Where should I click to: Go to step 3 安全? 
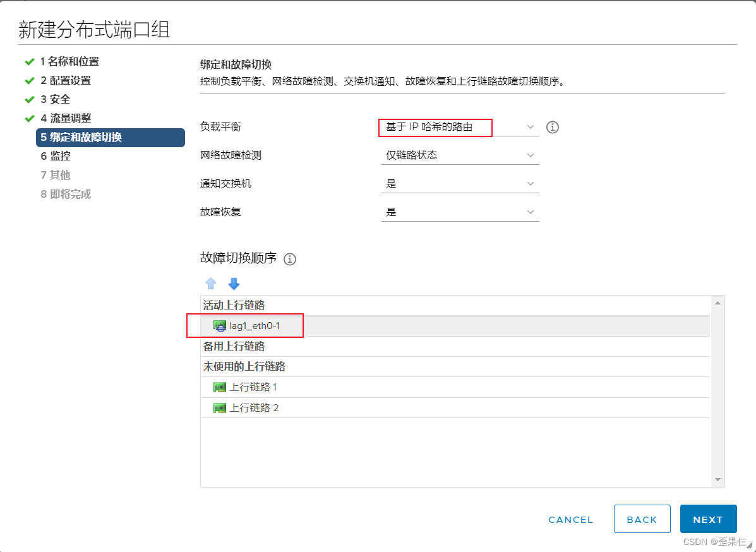coord(56,99)
